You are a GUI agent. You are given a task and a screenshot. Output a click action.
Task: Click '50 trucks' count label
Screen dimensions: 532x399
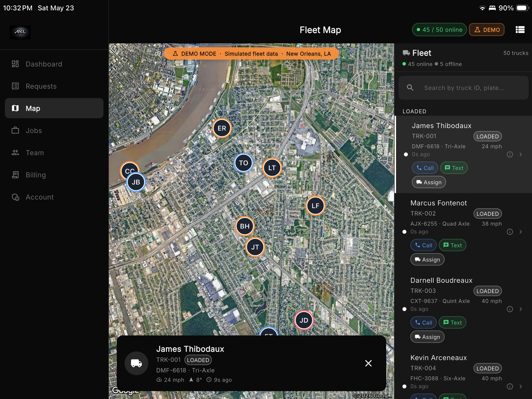516,53
